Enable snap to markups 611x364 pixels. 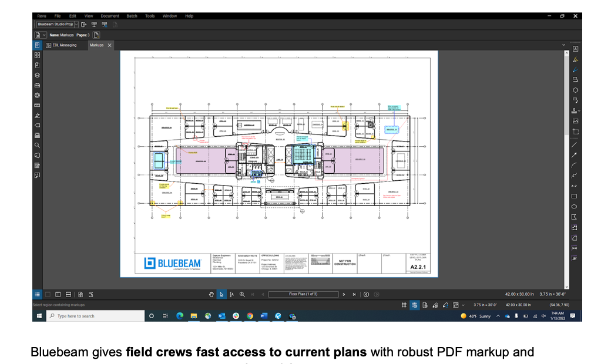(435, 305)
